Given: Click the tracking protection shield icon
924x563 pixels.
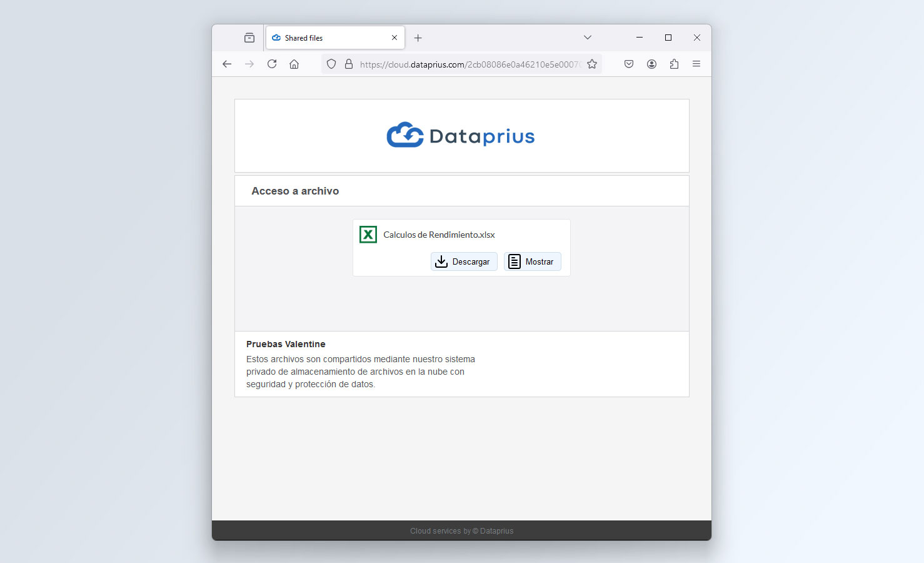Looking at the screenshot, I should [331, 64].
